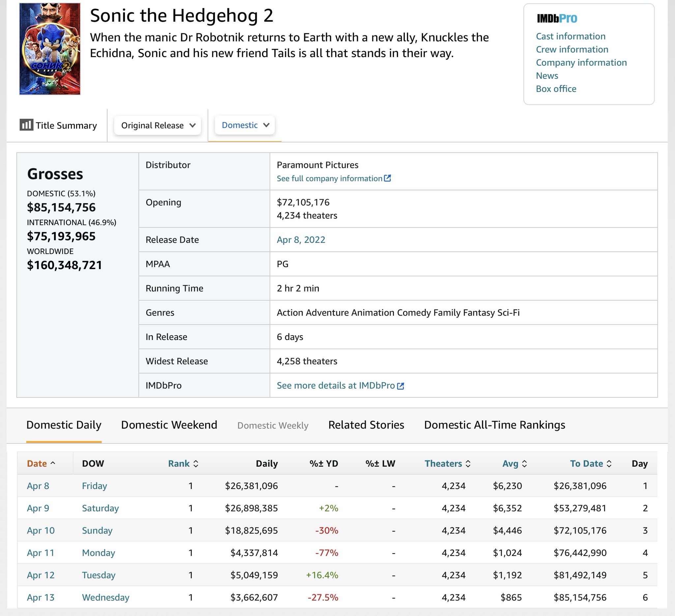The width and height of the screenshot is (675, 616).
Task: Open the Apr 8 date link
Action: (x=38, y=486)
